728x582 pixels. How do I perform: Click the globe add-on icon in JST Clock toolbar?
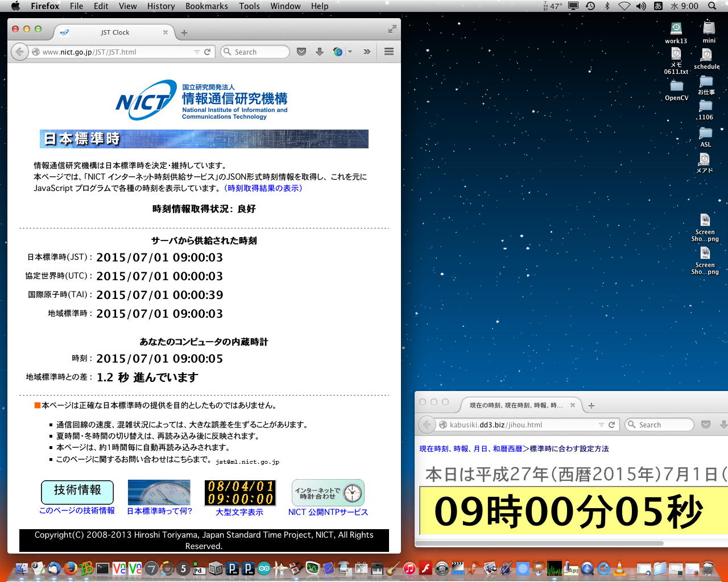click(x=338, y=52)
